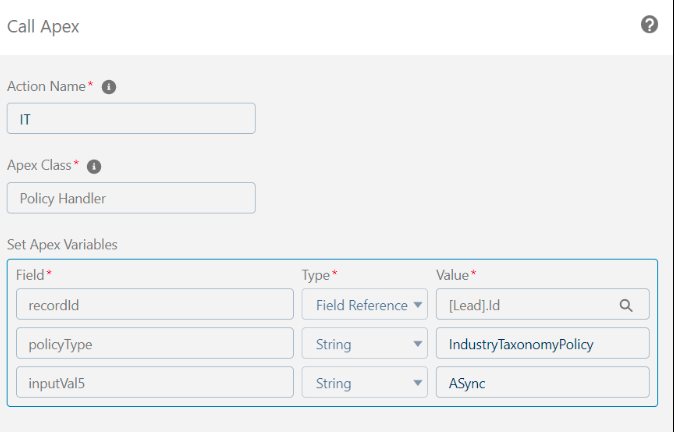
Task: Edit the ASync value box
Action: click(542, 382)
